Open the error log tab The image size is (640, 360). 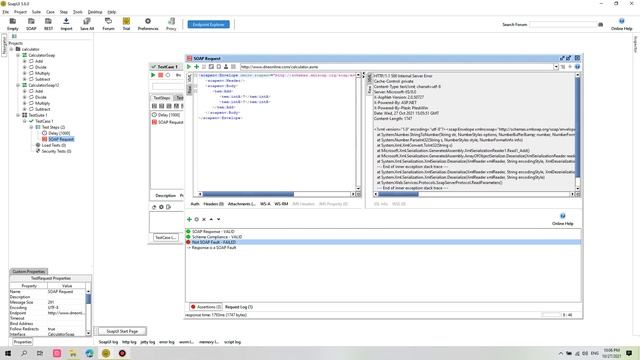point(167,342)
